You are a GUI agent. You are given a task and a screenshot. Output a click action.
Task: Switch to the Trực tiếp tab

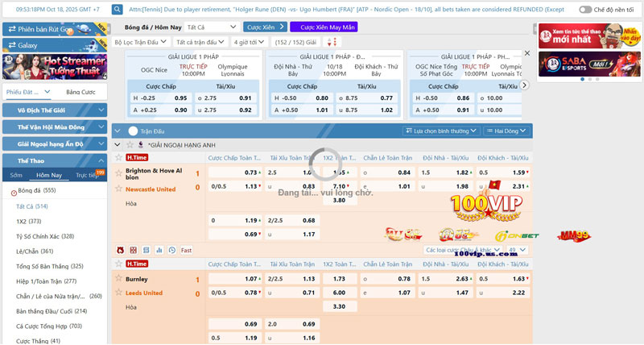point(87,175)
